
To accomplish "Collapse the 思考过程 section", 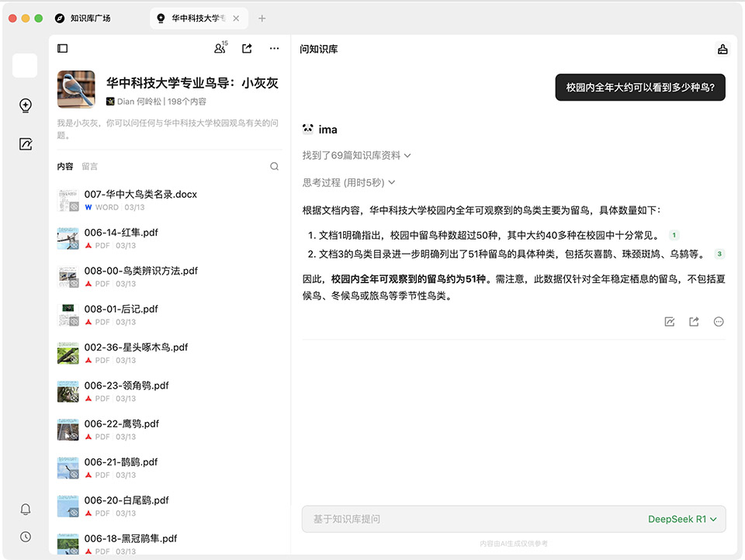I will [348, 182].
